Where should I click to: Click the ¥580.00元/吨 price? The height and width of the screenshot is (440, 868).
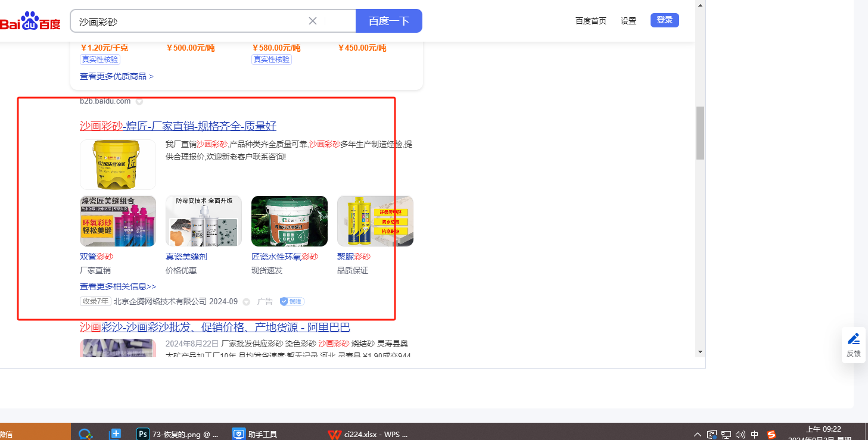[276, 48]
